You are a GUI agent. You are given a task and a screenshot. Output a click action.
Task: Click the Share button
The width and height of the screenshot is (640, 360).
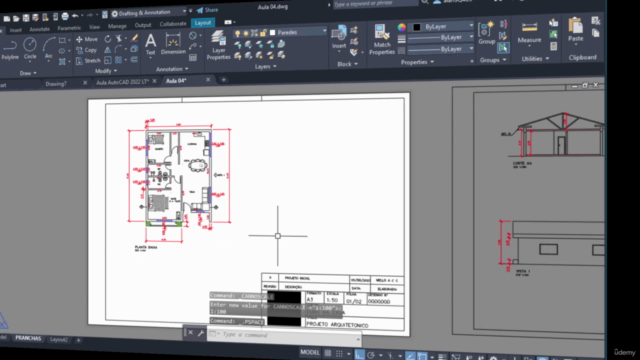click(x=207, y=10)
